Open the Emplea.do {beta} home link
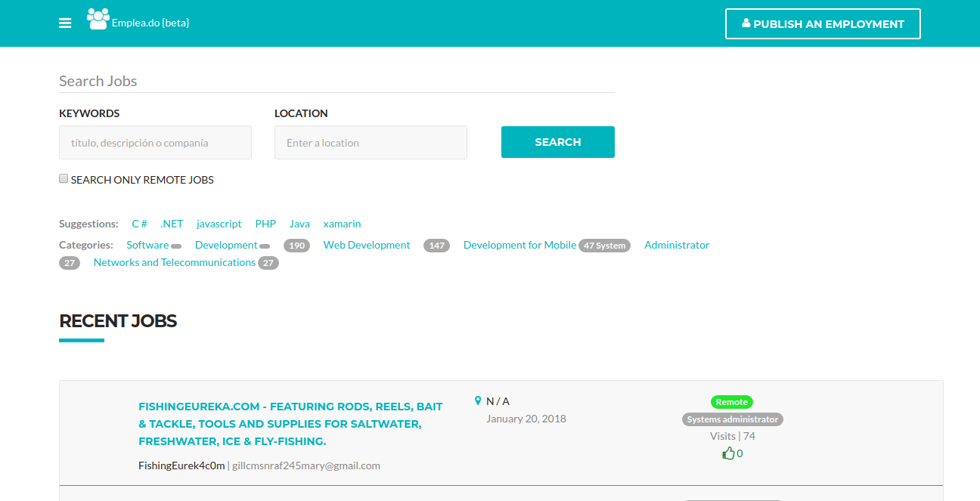The height and width of the screenshot is (501, 980). pos(150,23)
